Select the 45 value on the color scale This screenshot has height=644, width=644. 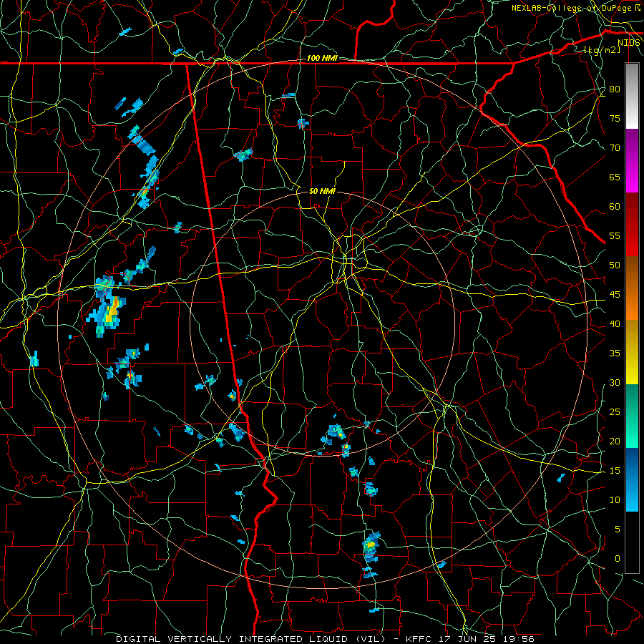tap(615, 295)
